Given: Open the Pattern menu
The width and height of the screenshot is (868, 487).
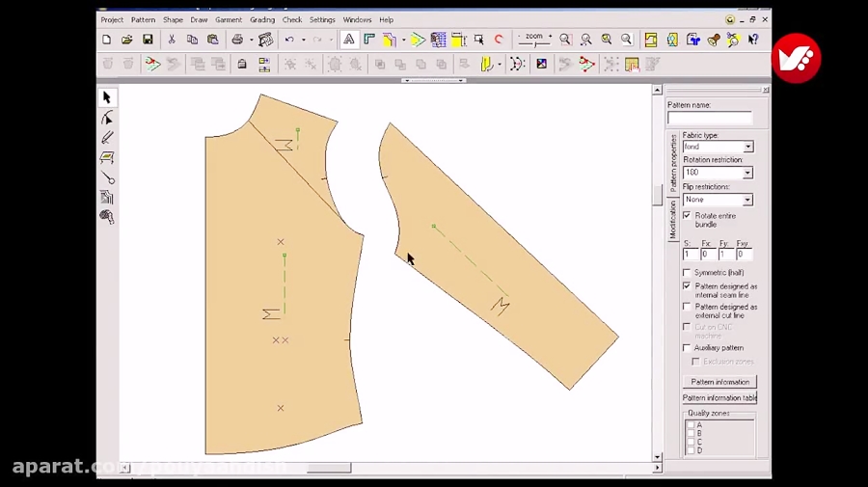Looking at the screenshot, I should point(143,20).
